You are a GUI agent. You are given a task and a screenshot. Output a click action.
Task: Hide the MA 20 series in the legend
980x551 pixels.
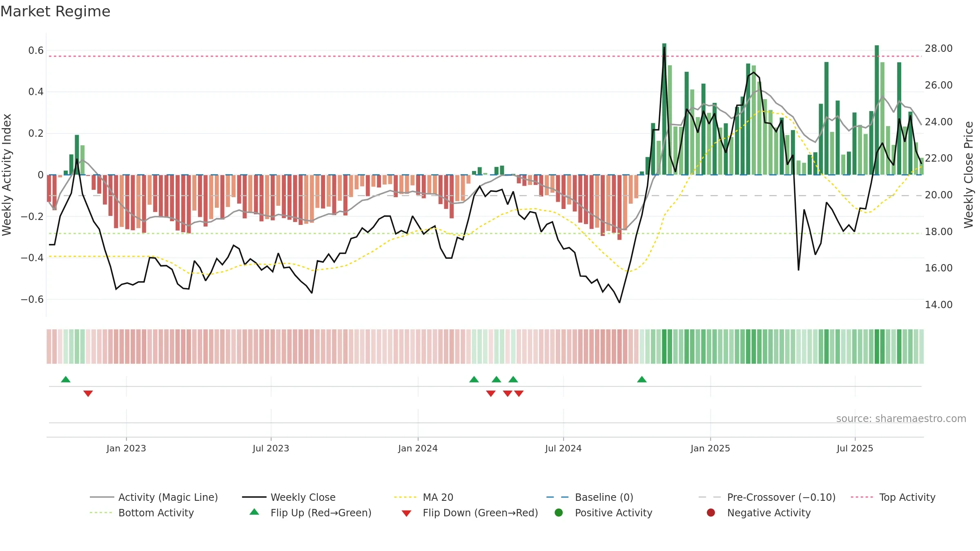(423, 497)
